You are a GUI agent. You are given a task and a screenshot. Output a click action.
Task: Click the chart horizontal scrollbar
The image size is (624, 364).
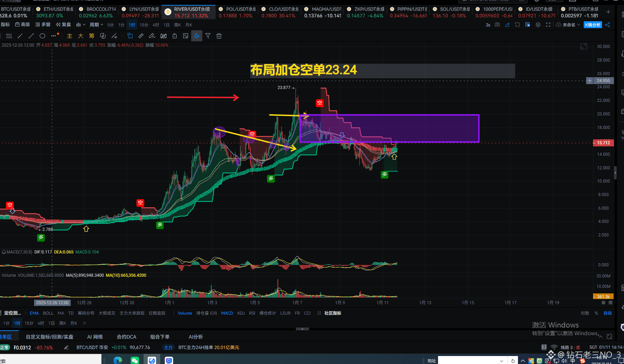302,329
